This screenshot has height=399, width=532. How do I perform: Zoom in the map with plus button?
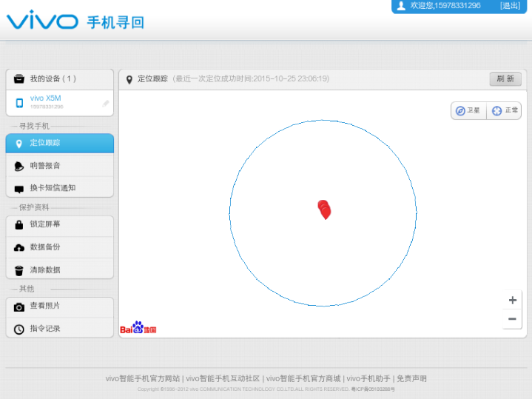pos(513,301)
